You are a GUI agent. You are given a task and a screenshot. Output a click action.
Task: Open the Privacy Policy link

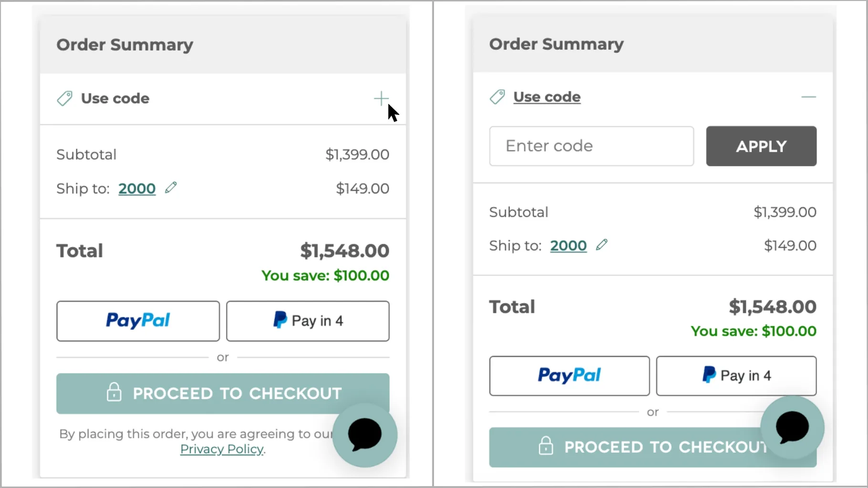(221, 448)
